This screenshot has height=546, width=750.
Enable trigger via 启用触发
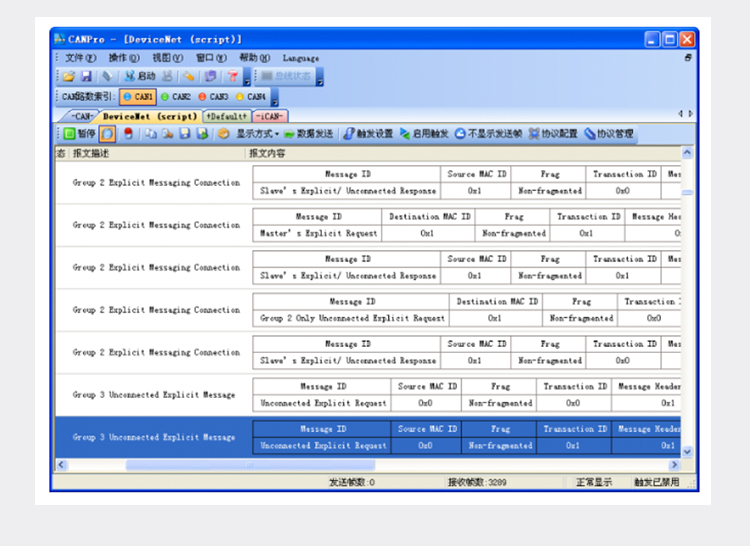(x=424, y=134)
